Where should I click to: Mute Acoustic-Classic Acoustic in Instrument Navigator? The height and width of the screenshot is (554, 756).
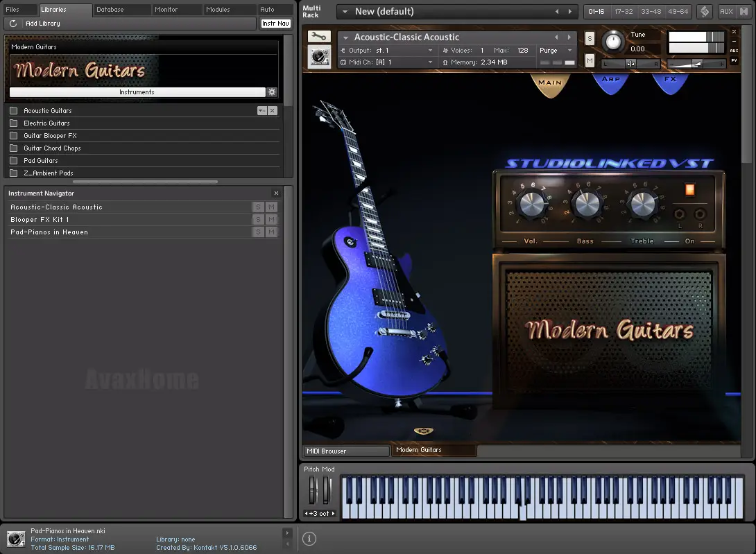click(271, 207)
